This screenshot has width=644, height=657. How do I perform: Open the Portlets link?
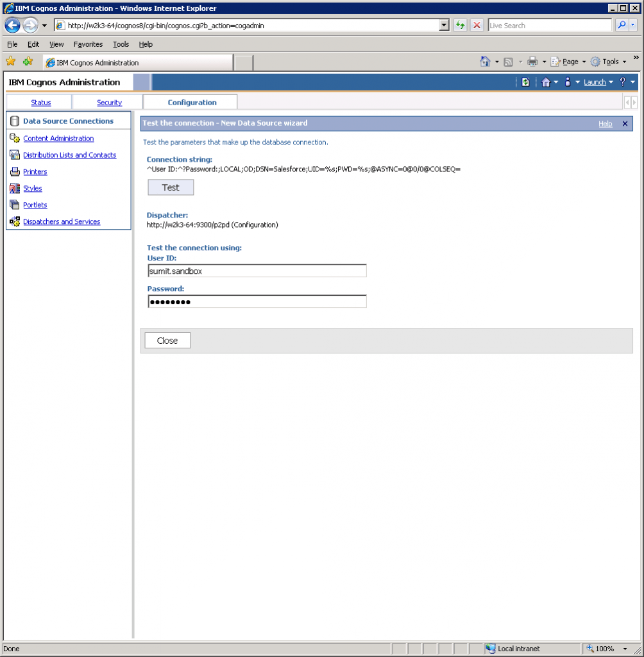[x=35, y=205]
